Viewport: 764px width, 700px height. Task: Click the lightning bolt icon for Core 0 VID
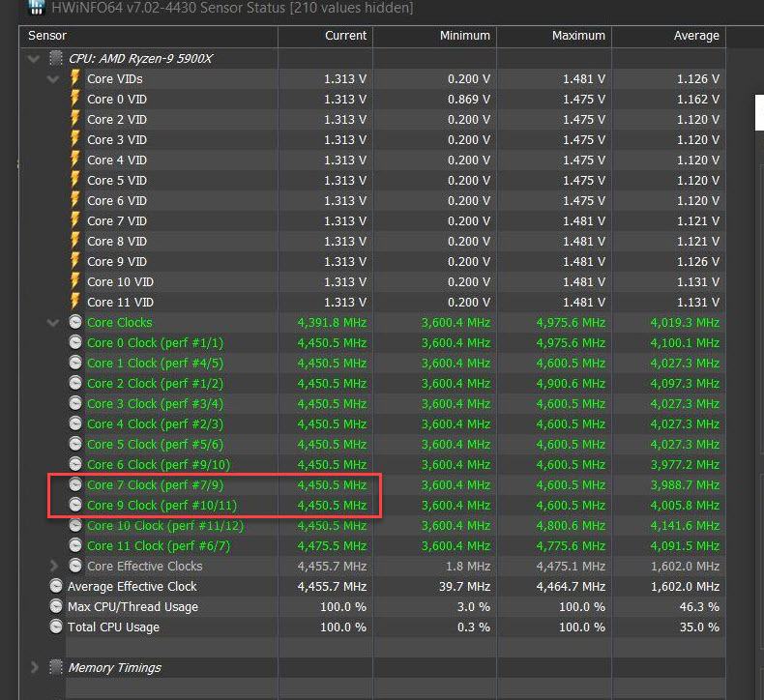[x=75, y=99]
